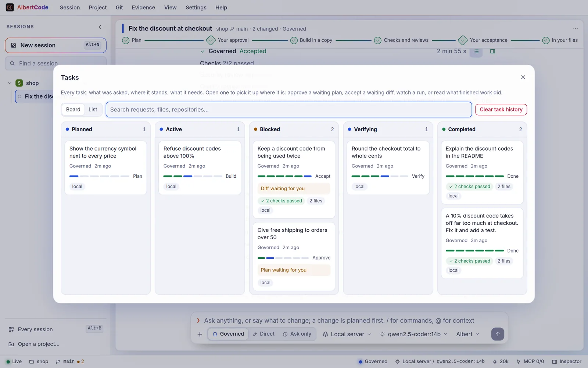Click MCP 0/0 in the status bar

tap(530, 361)
